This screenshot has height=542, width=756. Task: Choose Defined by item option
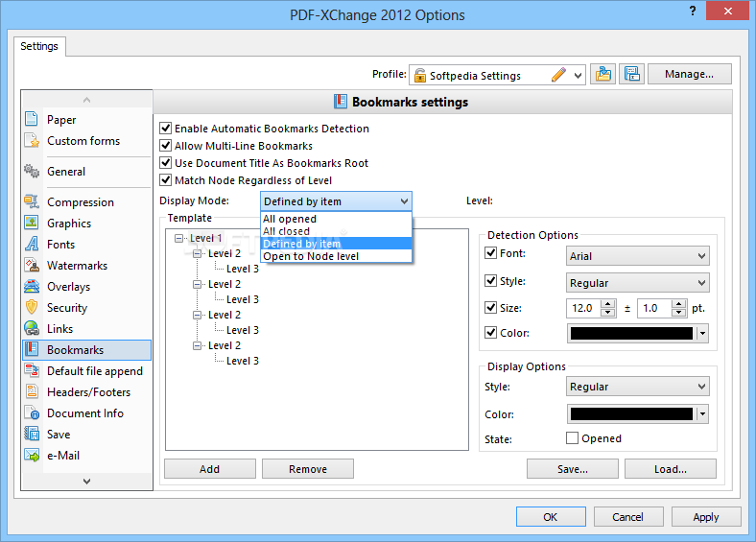click(336, 244)
